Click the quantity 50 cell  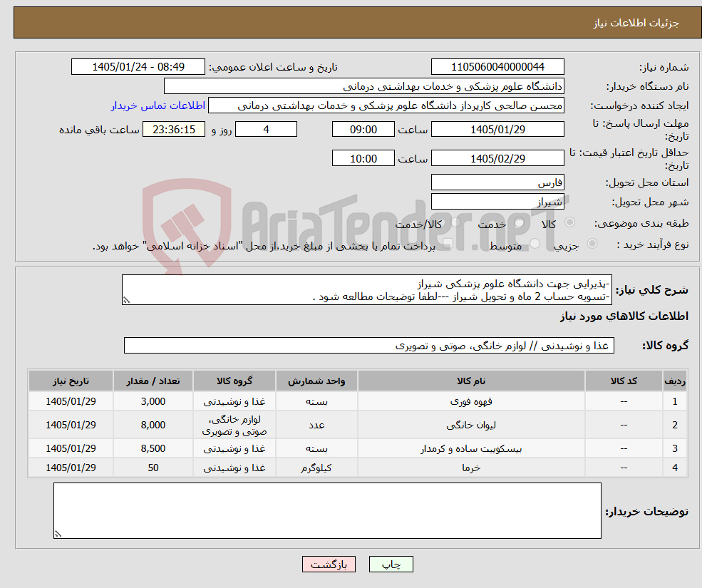[x=153, y=468]
